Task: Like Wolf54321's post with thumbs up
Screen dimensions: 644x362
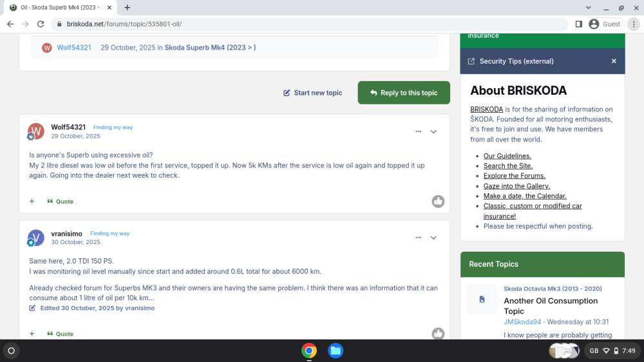Action: (x=438, y=202)
